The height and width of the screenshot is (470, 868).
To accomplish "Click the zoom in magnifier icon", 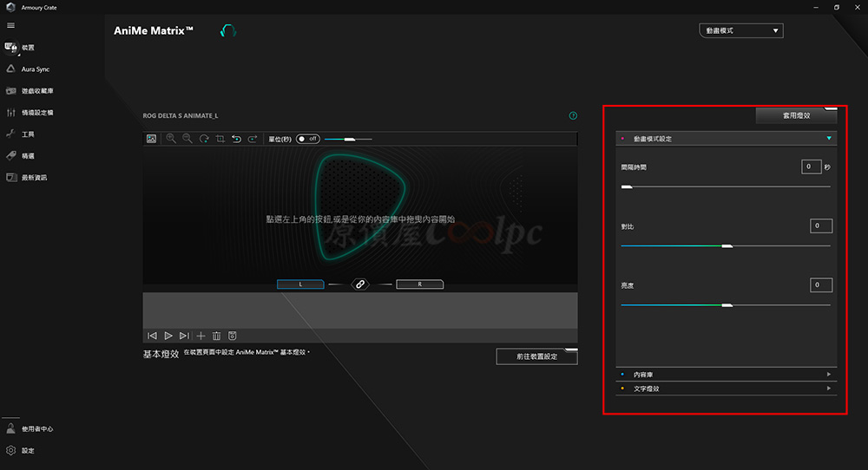I will (171, 139).
